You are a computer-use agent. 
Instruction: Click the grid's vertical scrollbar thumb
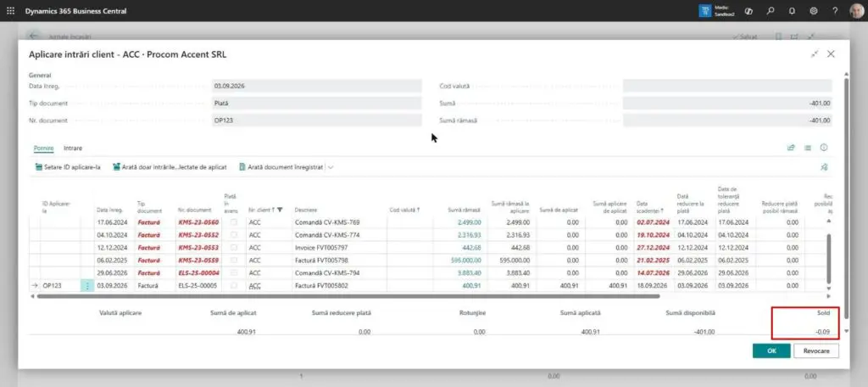829,258
